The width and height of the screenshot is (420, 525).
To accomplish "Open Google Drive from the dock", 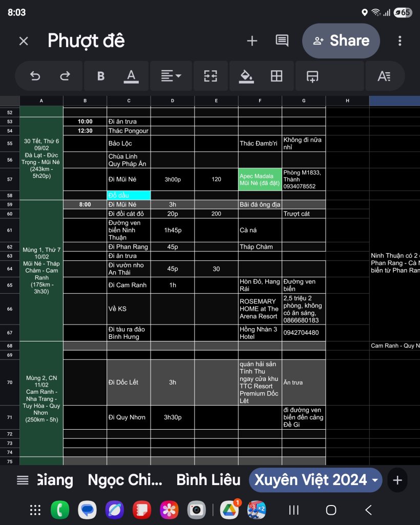I will click(x=229, y=510).
